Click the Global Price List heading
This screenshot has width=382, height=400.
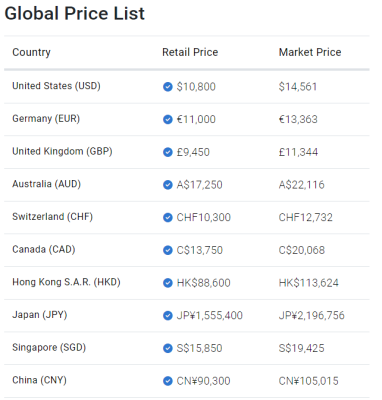pos(75,14)
